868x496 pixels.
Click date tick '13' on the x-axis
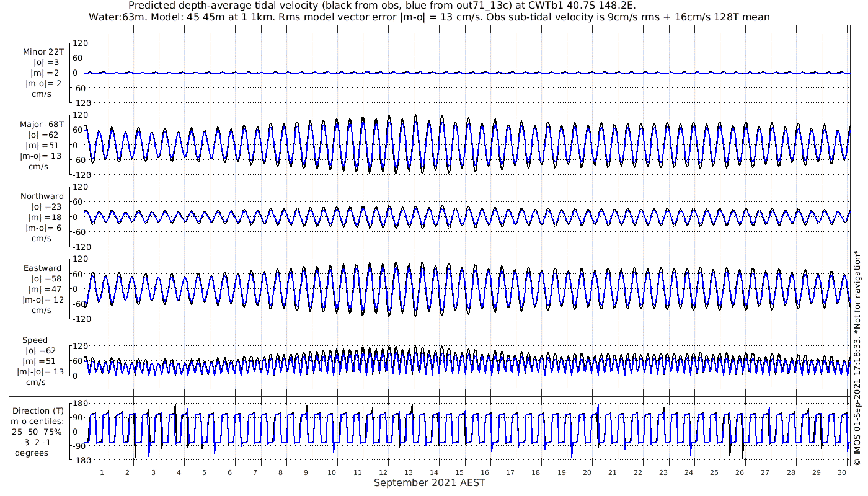[x=408, y=472]
